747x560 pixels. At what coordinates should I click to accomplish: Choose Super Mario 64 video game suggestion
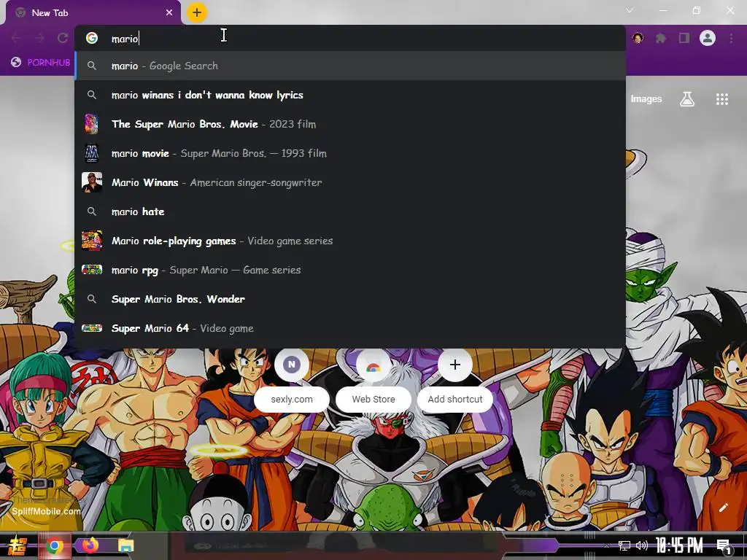(350, 328)
